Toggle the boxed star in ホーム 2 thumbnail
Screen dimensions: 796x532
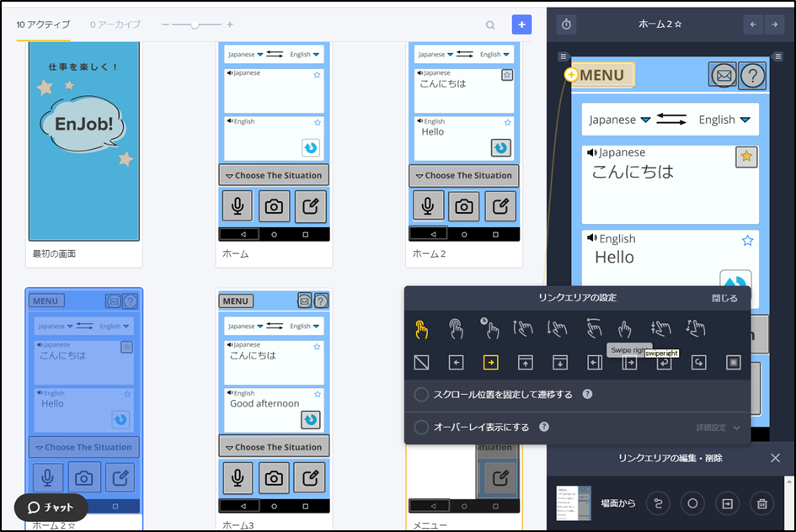[506, 75]
